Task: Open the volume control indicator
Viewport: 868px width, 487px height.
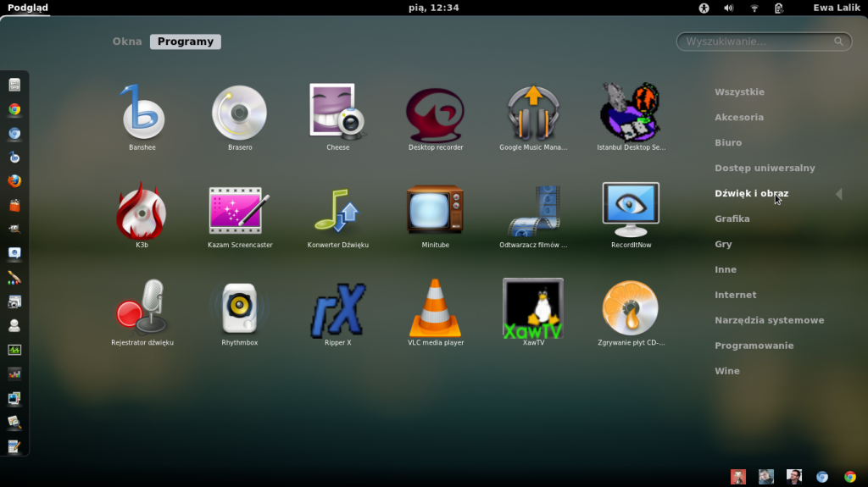Action: click(x=728, y=8)
